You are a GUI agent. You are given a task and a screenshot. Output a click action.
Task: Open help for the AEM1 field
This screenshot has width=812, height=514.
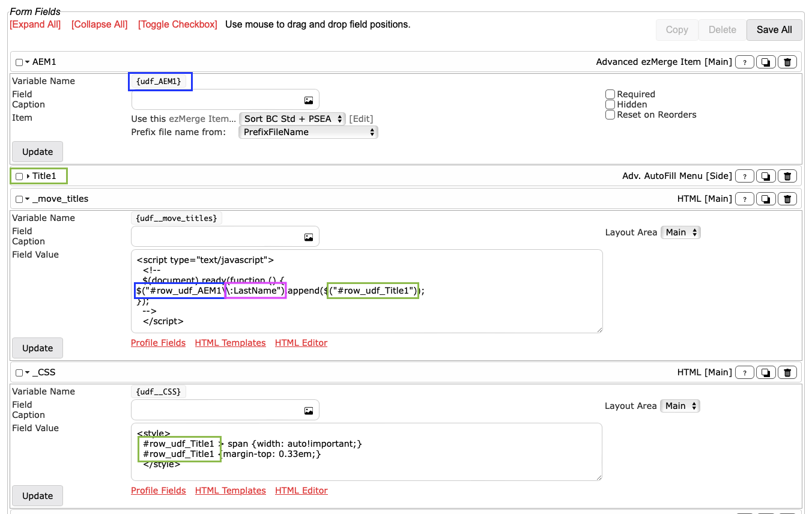click(745, 62)
